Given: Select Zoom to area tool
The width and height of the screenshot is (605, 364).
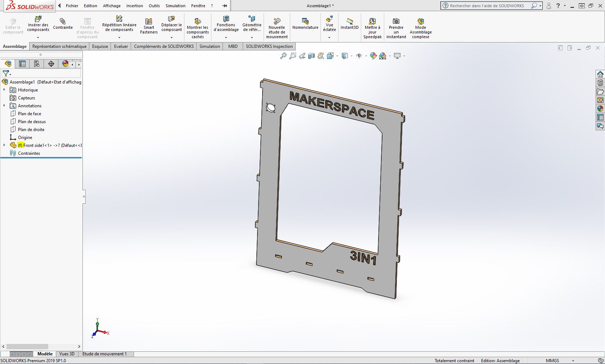Looking at the screenshot, I should (293, 56).
